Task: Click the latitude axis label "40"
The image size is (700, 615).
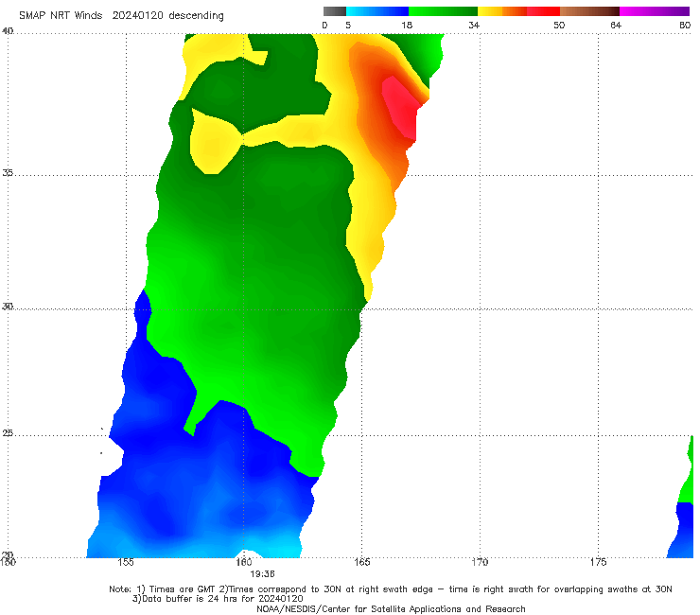Action: (8, 31)
